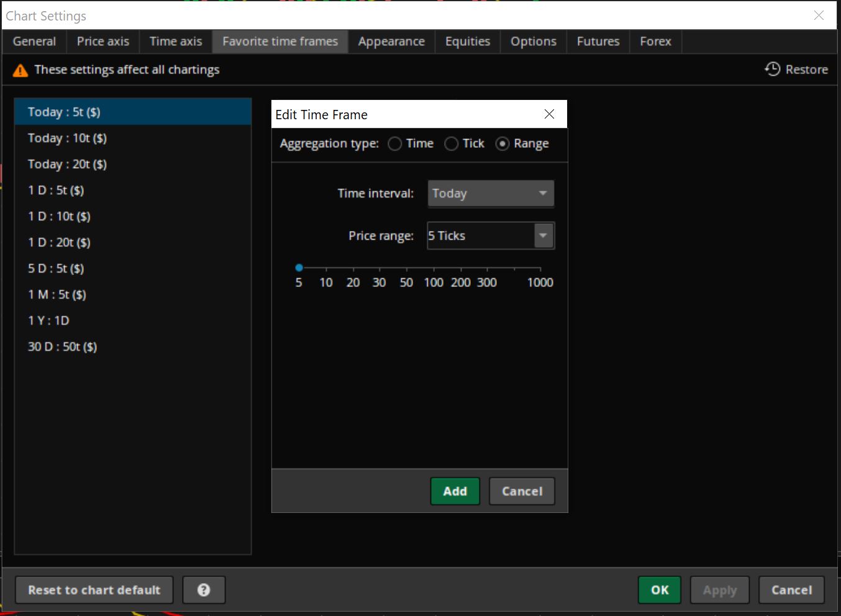Select the '5 D : 5t ($)' entry
Screen dimensions: 841x616
click(x=133, y=268)
